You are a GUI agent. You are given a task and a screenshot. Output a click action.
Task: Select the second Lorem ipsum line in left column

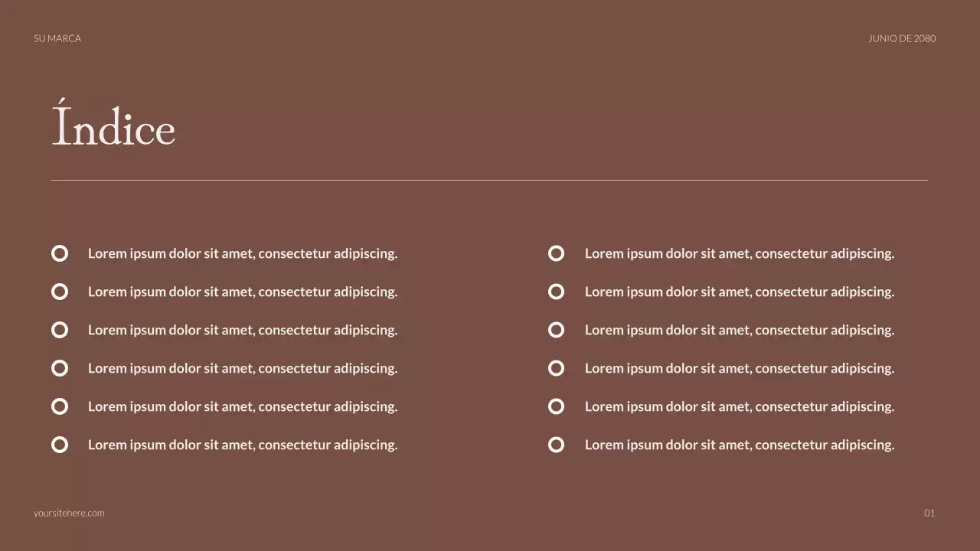pos(243,292)
